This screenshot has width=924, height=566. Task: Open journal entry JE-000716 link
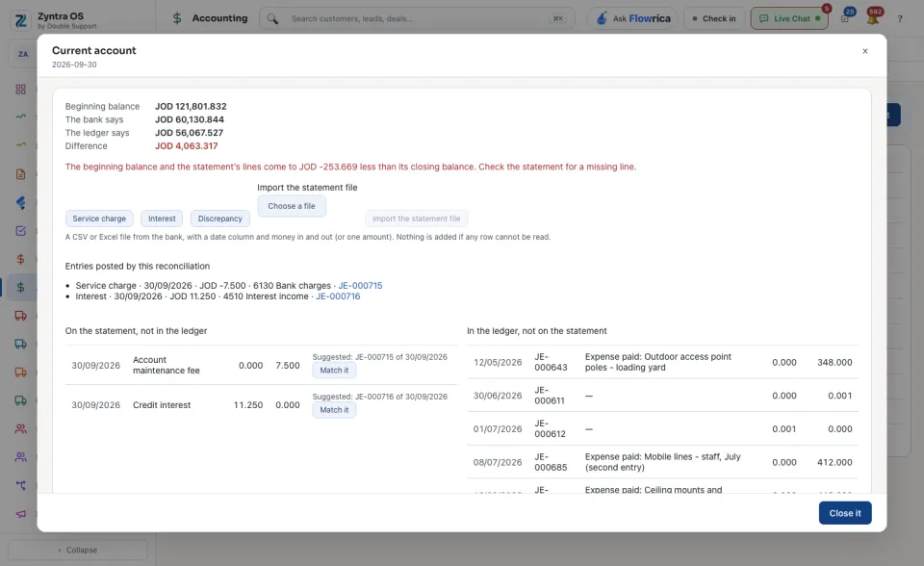(x=338, y=296)
